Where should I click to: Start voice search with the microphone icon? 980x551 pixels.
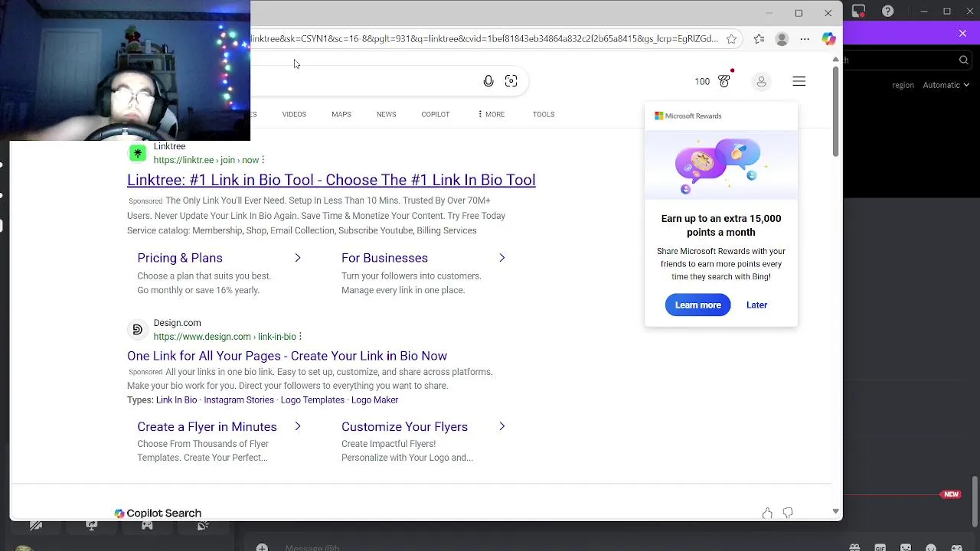[488, 81]
